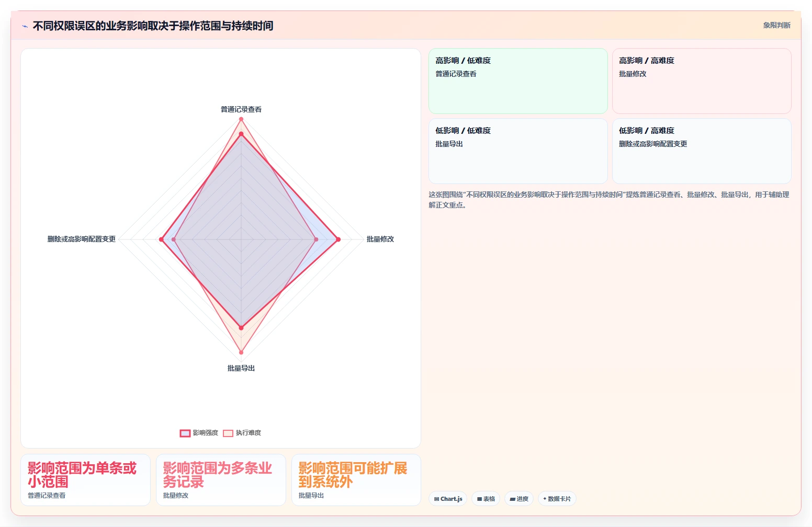This screenshot has width=812, height=527.
Task: Click the 普通记录查看 radar axis label
Action: tap(241, 109)
